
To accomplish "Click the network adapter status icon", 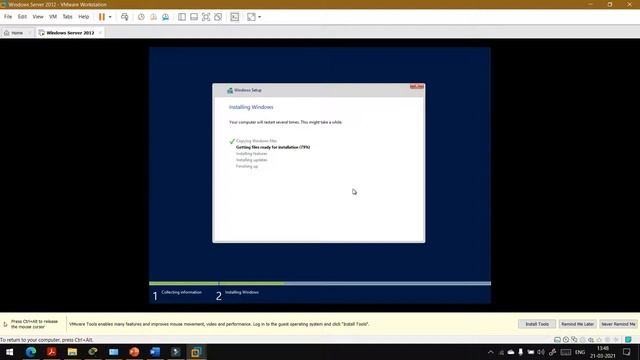I will pos(574,340).
